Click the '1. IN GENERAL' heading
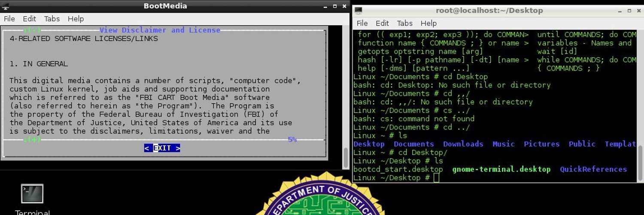Screen dimensions: 644x215 tap(39, 64)
